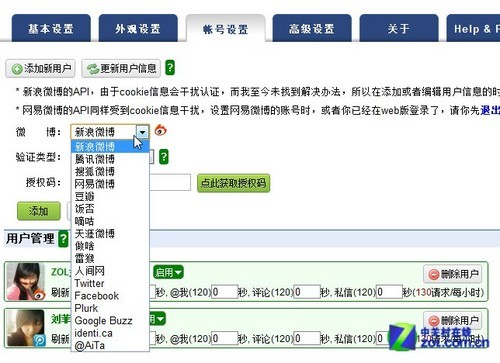This screenshot has height=363, width=500.
Task: Click the refresh arrows icon on 更新用户信息
Action: [93, 69]
